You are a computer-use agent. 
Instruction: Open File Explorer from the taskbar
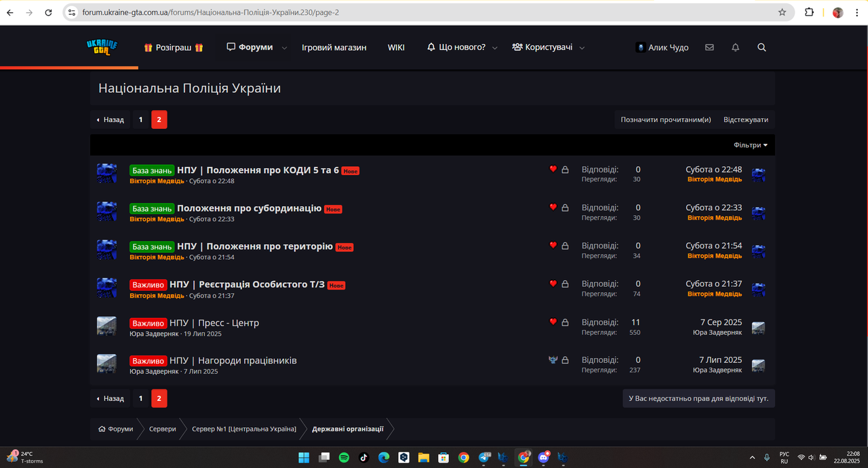coord(424,457)
